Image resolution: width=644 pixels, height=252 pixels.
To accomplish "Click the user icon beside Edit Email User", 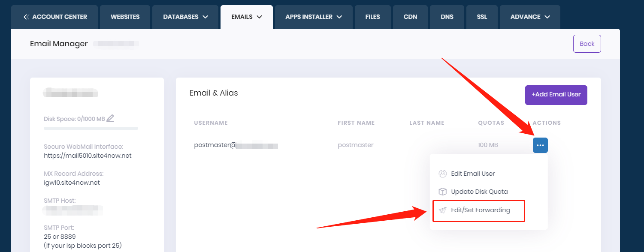I will coord(443,174).
